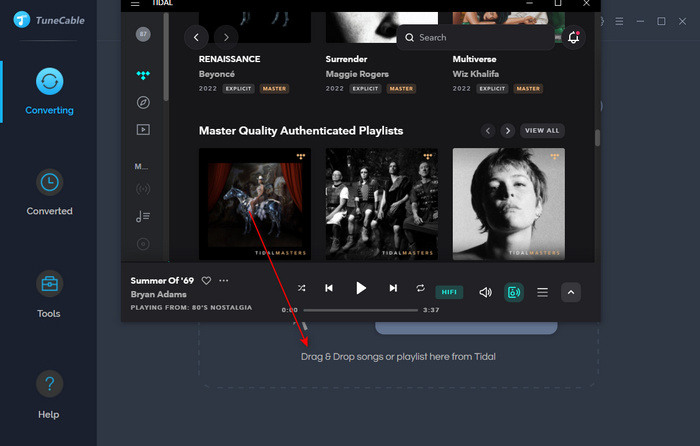The width and height of the screenshot is (700, 446).
Task: Open the Surrender album title
Action: coord(346,59)
